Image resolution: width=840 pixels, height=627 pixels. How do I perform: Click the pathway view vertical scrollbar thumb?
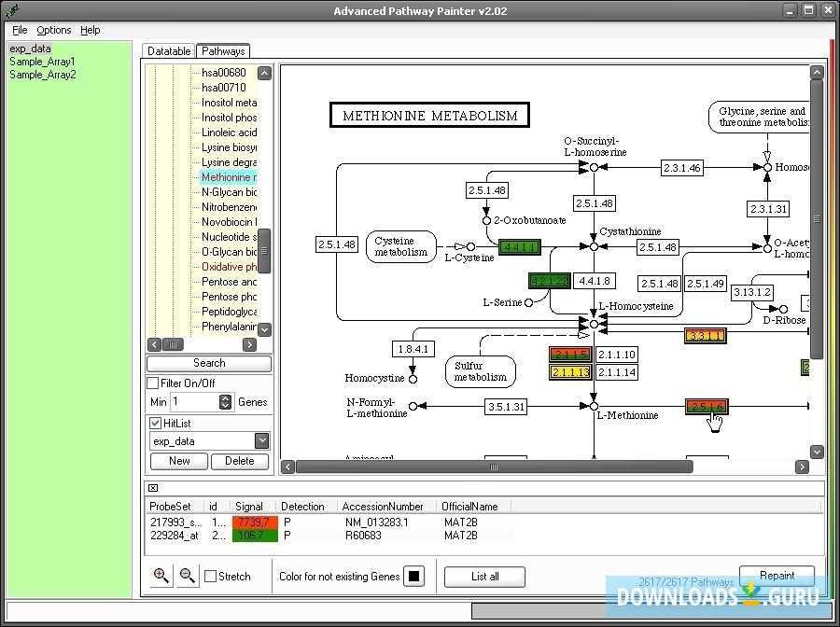[x=817, y=219]
